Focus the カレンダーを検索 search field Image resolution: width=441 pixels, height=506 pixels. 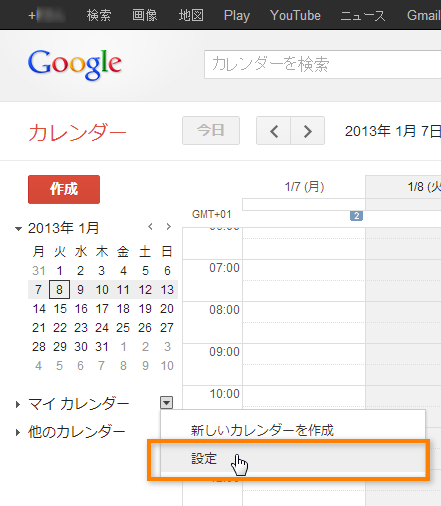click(x=322, y=65)
